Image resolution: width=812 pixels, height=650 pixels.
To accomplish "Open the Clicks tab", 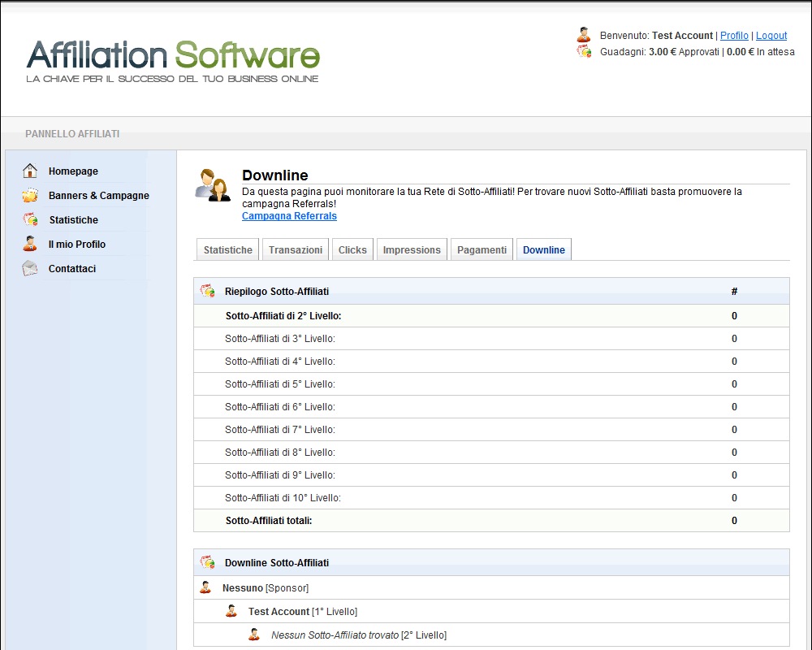I will [x=352, y=250].
